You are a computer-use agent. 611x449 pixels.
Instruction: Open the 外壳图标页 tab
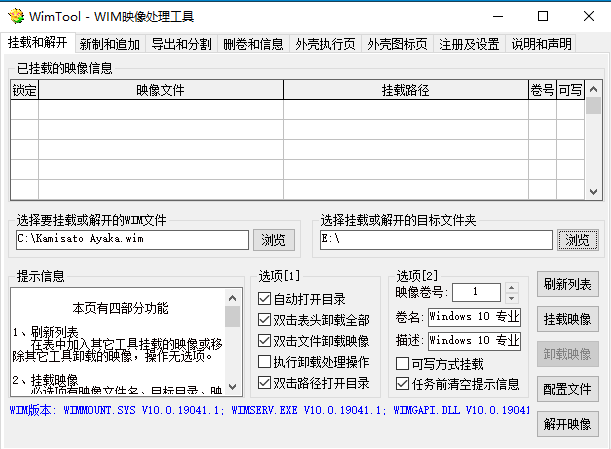397,44
